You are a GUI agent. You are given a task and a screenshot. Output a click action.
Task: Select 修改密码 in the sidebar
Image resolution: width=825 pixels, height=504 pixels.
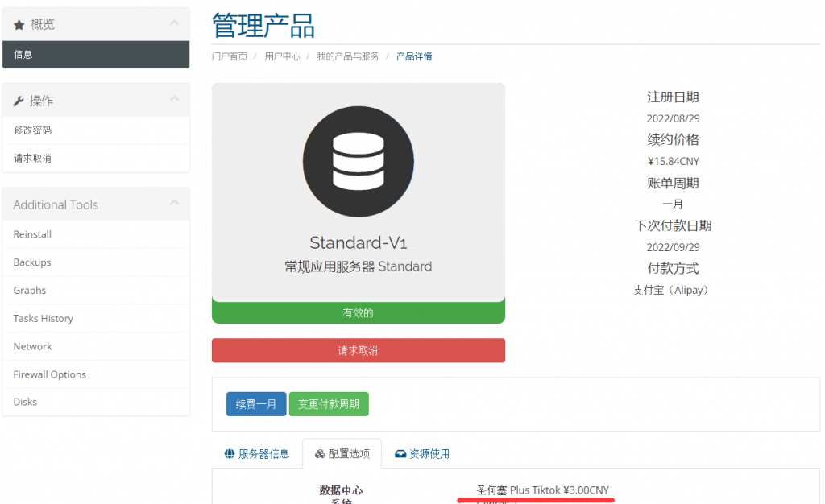(32, 130)
